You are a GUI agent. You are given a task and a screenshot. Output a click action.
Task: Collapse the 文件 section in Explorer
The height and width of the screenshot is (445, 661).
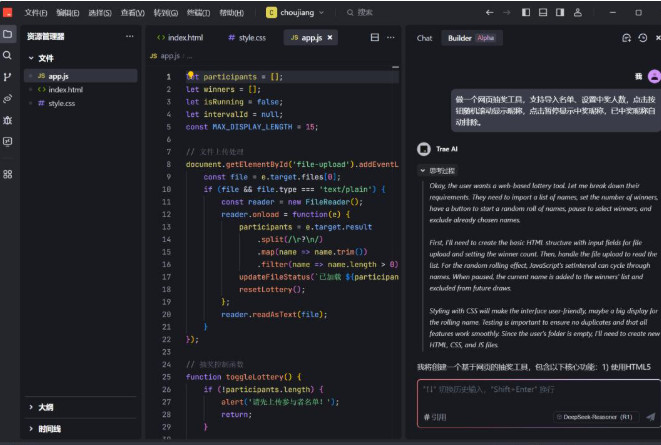[x=41, y=58]
